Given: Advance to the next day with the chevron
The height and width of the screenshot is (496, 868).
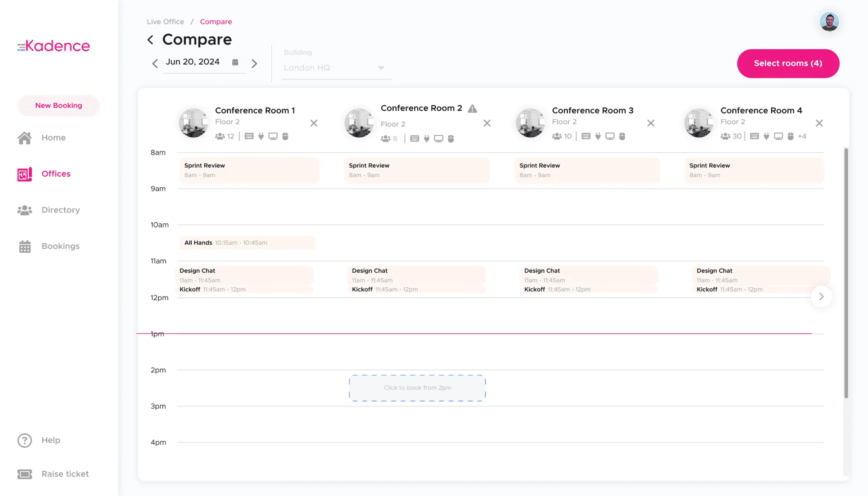Looking at the screenshot, I should pos(254,63).
